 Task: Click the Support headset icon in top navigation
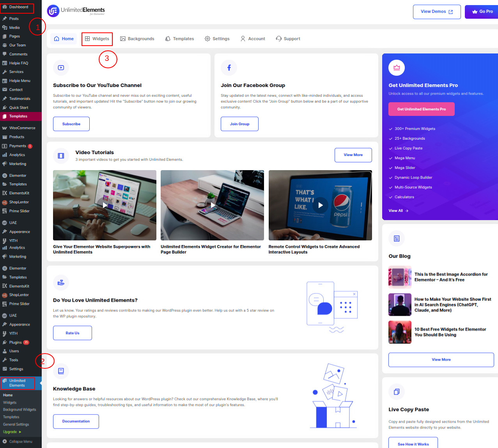click(x=279, y=39)
